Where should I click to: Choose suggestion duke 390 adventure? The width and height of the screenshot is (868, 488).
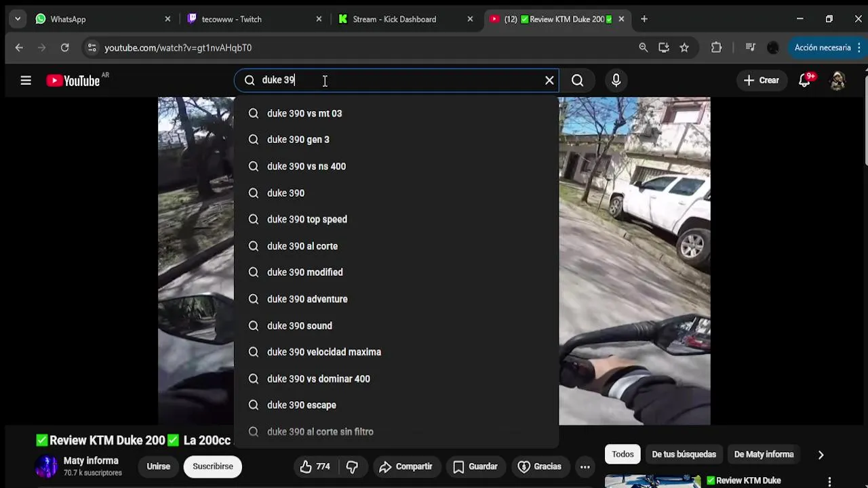pos(396,299)
